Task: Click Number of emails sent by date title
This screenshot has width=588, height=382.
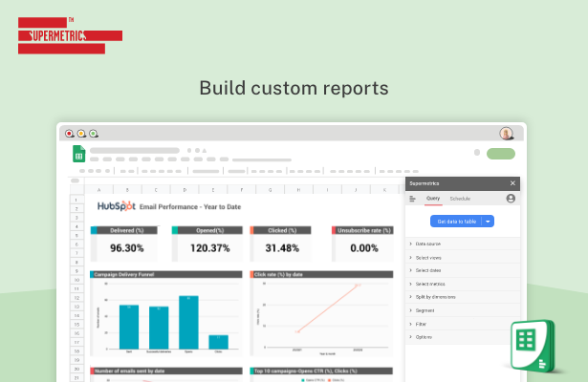Action: (x=130, y=371)
